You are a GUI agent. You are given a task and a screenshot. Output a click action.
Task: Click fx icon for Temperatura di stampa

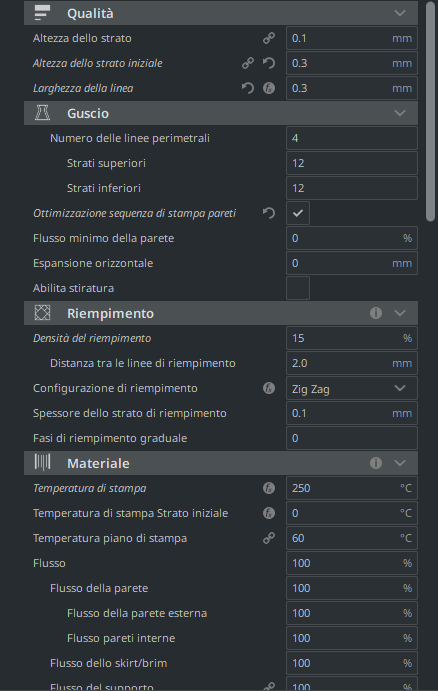269,488
